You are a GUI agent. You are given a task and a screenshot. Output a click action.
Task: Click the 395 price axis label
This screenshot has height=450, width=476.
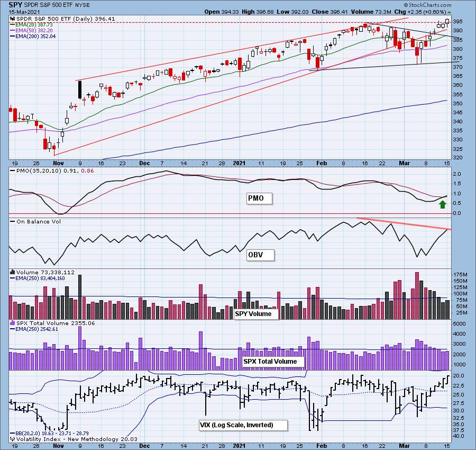click(458, 22)
